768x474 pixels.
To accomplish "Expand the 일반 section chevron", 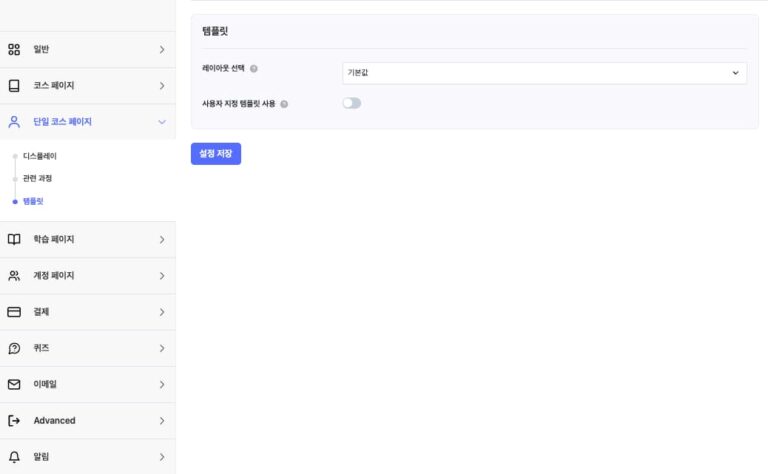I will pos(162,49).
